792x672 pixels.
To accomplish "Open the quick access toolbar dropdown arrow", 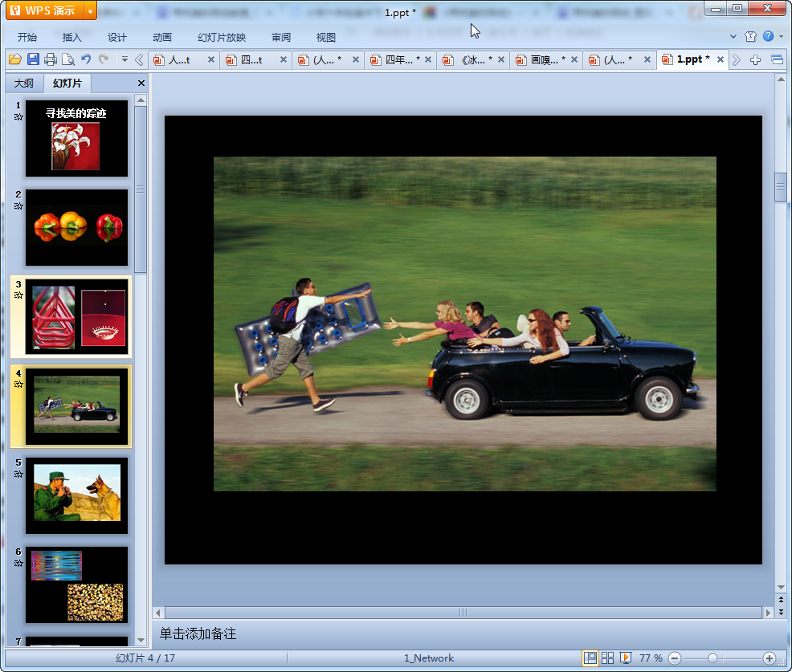I will point(125,59).
